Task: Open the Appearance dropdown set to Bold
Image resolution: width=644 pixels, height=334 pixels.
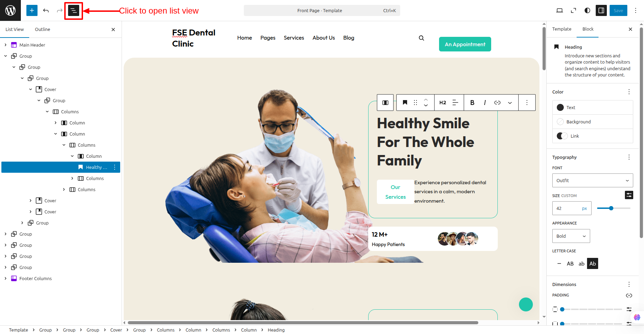Action: (571, 236)
